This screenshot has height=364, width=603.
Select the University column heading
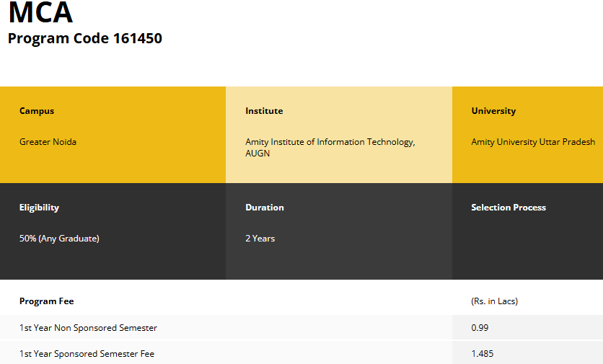[493, 111]
